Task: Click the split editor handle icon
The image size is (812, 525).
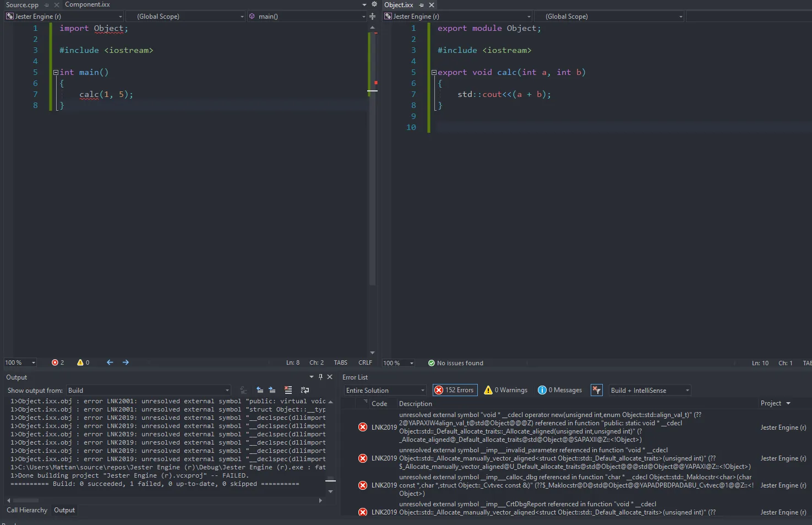Action: point(372,17)
